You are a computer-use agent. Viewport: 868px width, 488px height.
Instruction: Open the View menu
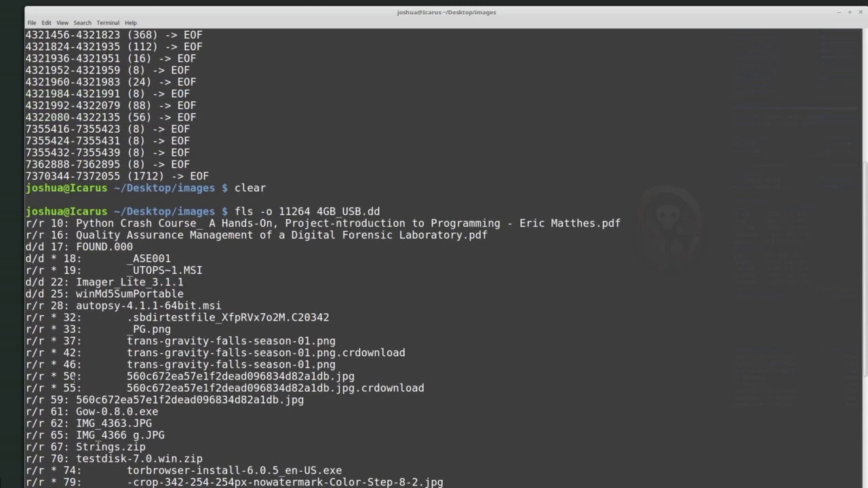[62, 23]
